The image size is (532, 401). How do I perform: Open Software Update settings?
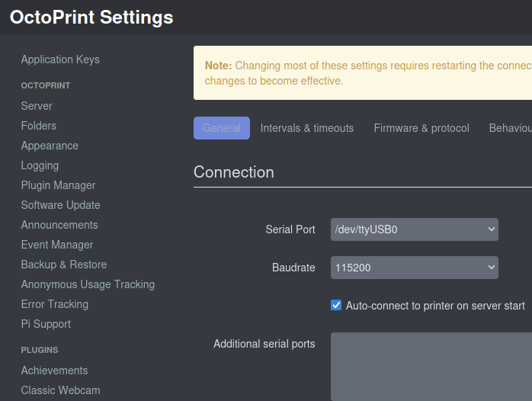(60, 205)
